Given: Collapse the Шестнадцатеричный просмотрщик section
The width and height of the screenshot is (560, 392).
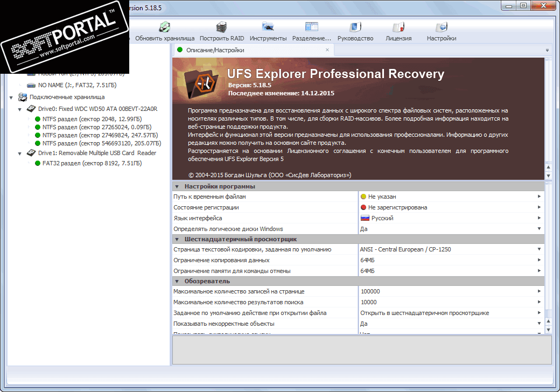Looking at the screenshot, I should [x=177, y=239].
